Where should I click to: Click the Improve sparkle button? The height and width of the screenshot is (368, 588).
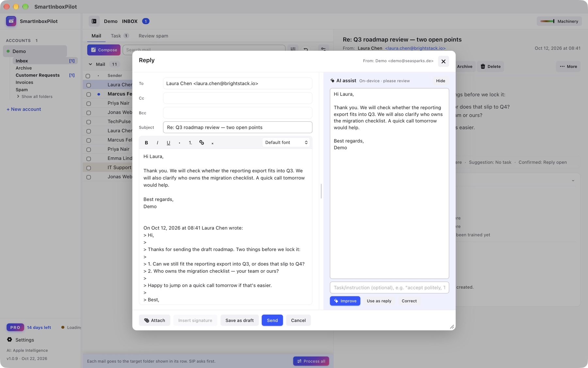click(345, 301)
